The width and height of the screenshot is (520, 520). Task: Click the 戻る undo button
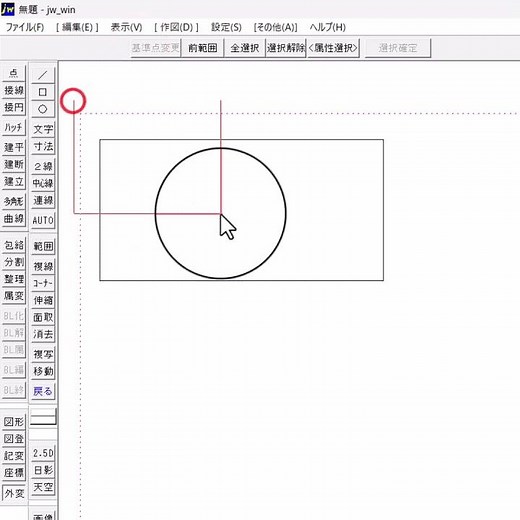(x=43, y=391)
